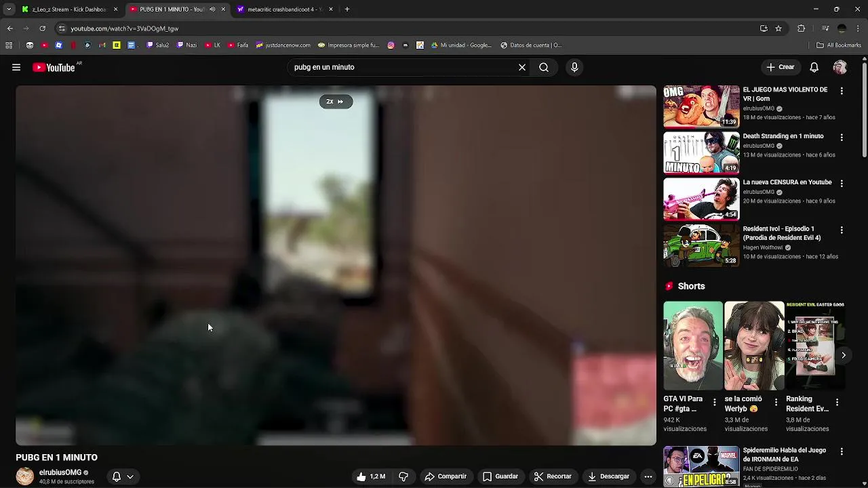The width and height of the screenshot is (868, 488).
Task: Open elrubiusOMG channel avatar
Action: (x=25, y=476)
